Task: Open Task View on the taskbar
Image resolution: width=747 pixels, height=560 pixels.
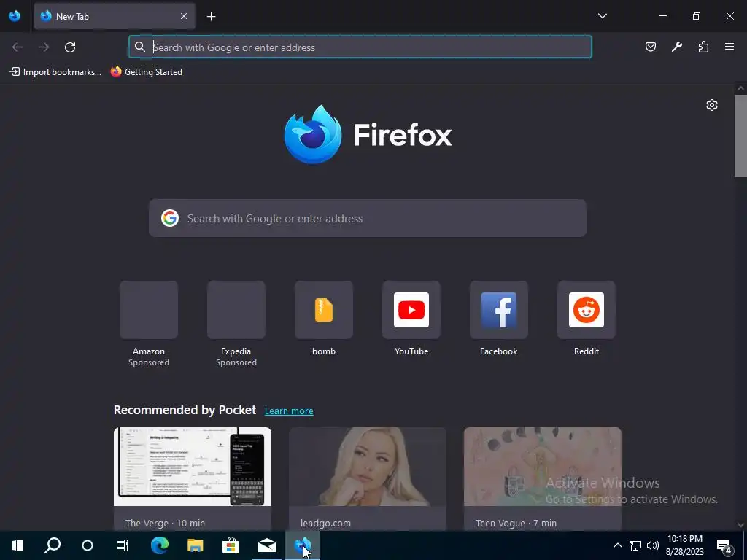Action: 123,545
